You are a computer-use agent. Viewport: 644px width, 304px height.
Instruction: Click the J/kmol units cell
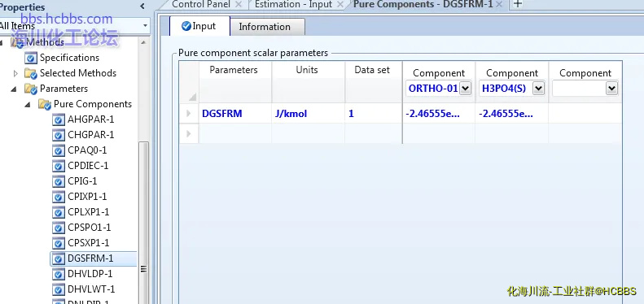point(309,113)
